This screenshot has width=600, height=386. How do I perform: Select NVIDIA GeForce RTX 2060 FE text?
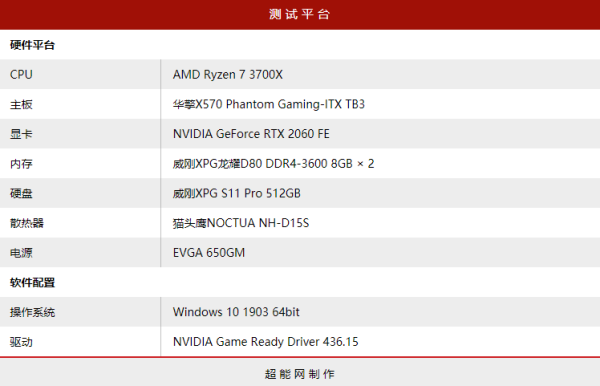pos(251,134)
